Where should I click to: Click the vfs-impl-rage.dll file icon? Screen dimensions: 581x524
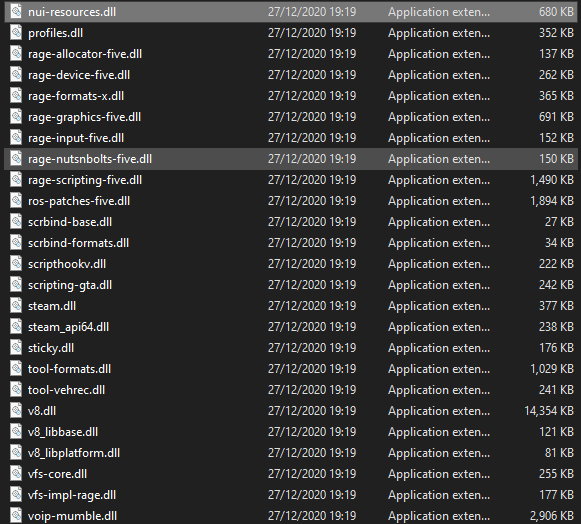pos(16,495)
